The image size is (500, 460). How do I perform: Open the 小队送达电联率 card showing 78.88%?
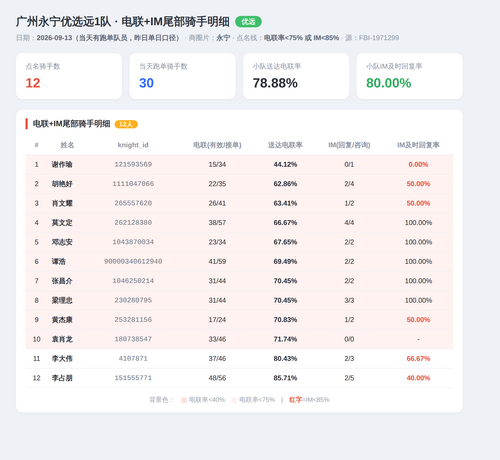pyautogui.click(x=296, y=76)
